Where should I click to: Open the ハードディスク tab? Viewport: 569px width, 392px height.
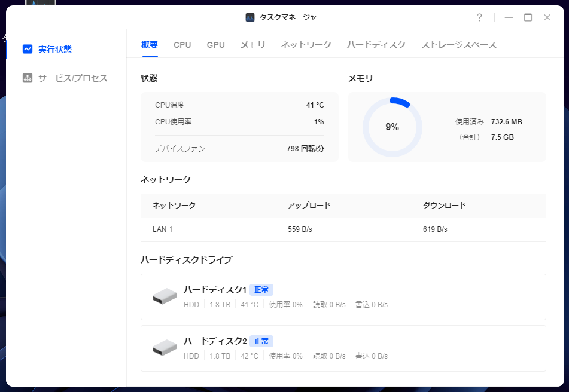[376, 45]
